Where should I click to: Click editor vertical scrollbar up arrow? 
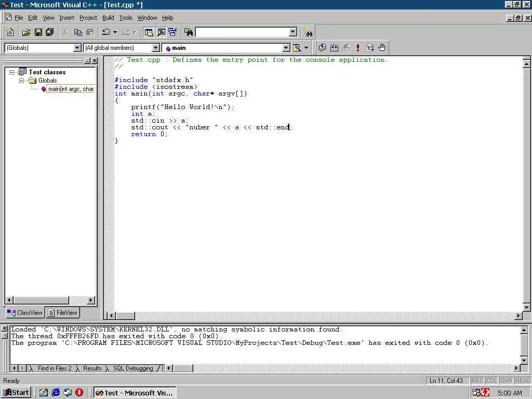pos(526,63)
